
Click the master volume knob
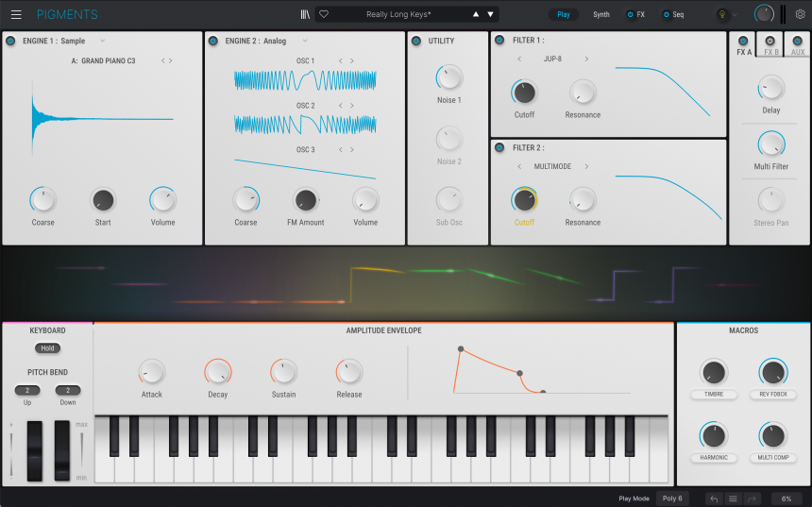(765, 14)
